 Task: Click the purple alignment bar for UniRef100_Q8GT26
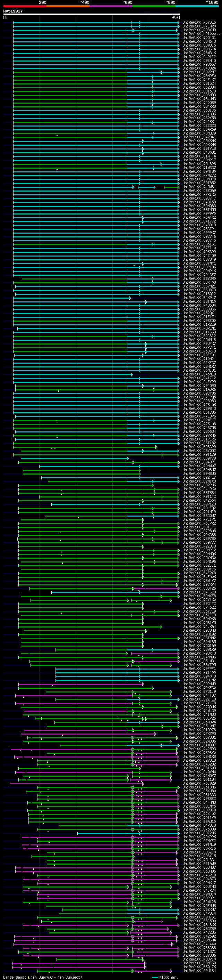coord(156,589)
